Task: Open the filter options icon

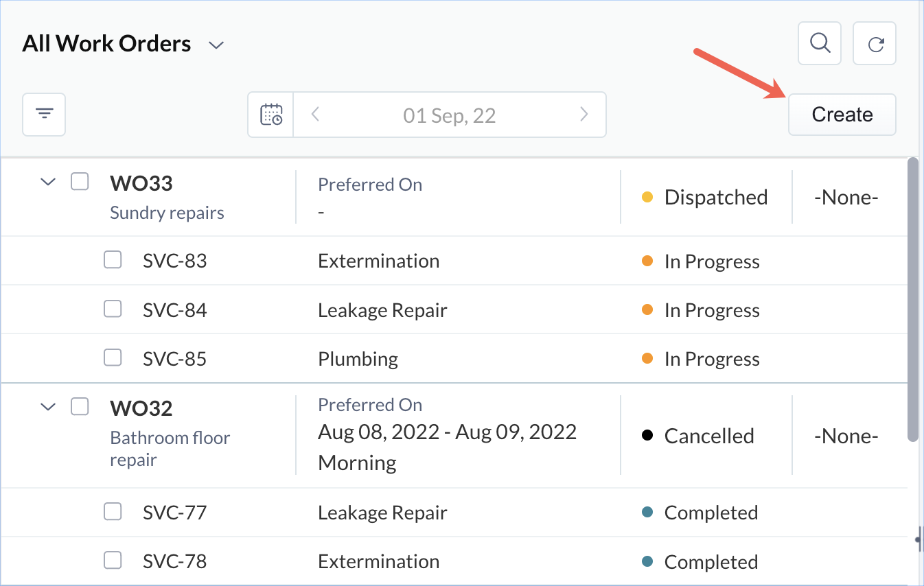Action: (x=45, y=114)
